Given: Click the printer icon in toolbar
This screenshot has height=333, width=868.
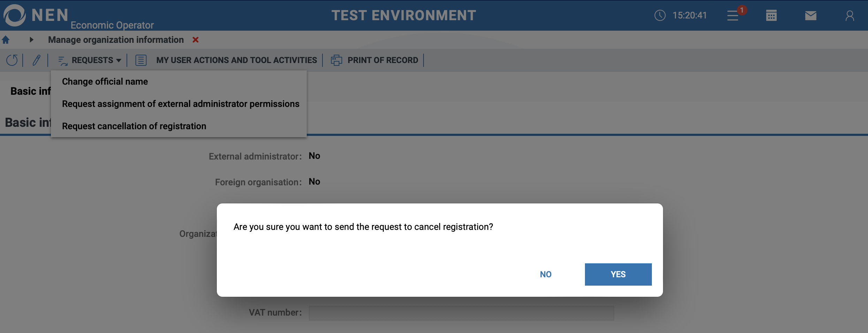Looking at the screenshot, I should click(336, 60).
